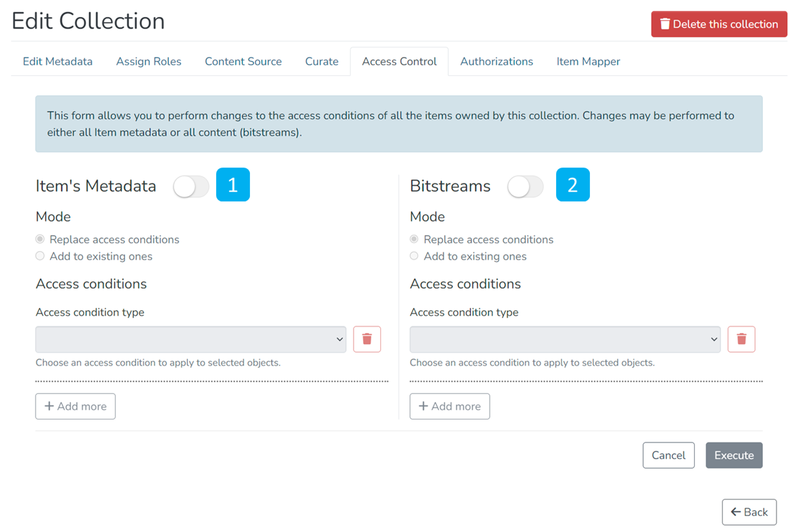This screenshot has width=796, height=532.
Task: Enable the Item's Metadata toggle switch
Action: [191, 187]
